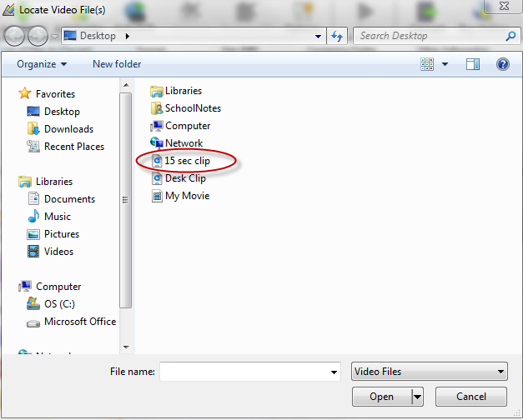The width and height of the screenshot is (523, 420).
Task: Select the My Movie file
Action: [x=187, y=196]
